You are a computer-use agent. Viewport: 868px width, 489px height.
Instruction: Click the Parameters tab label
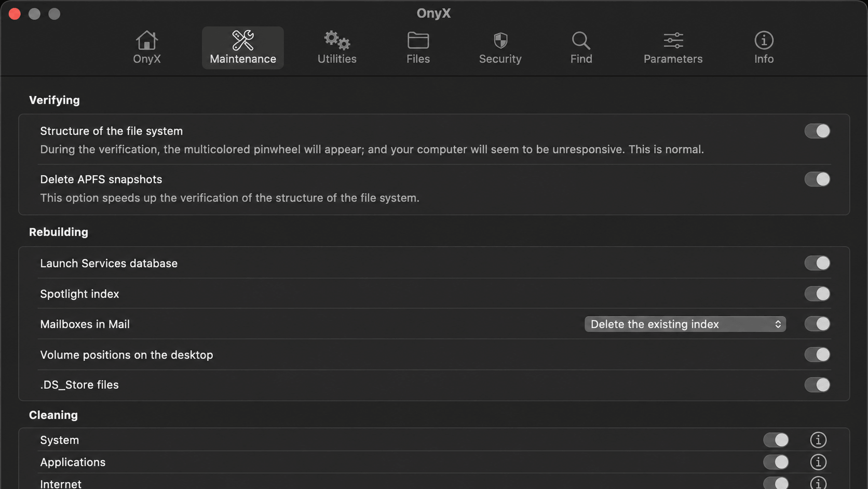click(673, 59)
